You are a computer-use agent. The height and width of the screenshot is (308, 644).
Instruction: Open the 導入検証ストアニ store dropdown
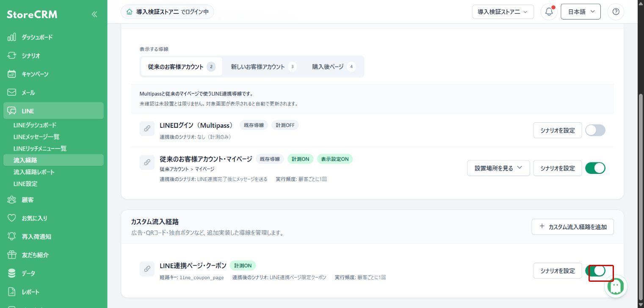(503, 12)
